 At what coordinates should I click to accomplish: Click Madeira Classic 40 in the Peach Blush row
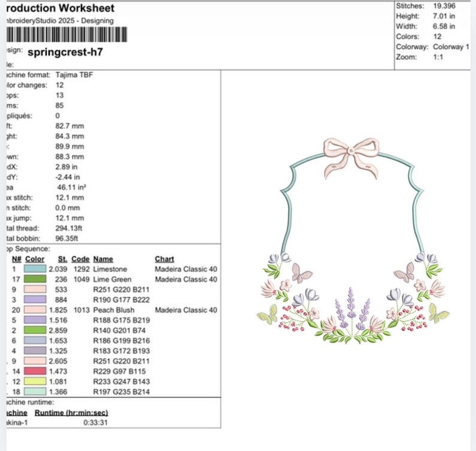[x=186, y=310]
